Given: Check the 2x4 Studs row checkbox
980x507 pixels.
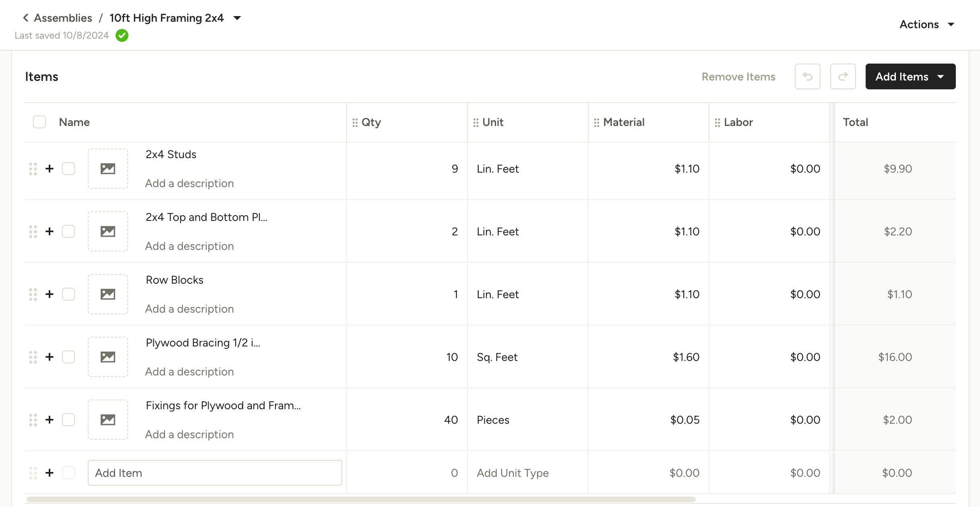Looking at the screenshot, I should pyautogui.click(x=68, y=169).
